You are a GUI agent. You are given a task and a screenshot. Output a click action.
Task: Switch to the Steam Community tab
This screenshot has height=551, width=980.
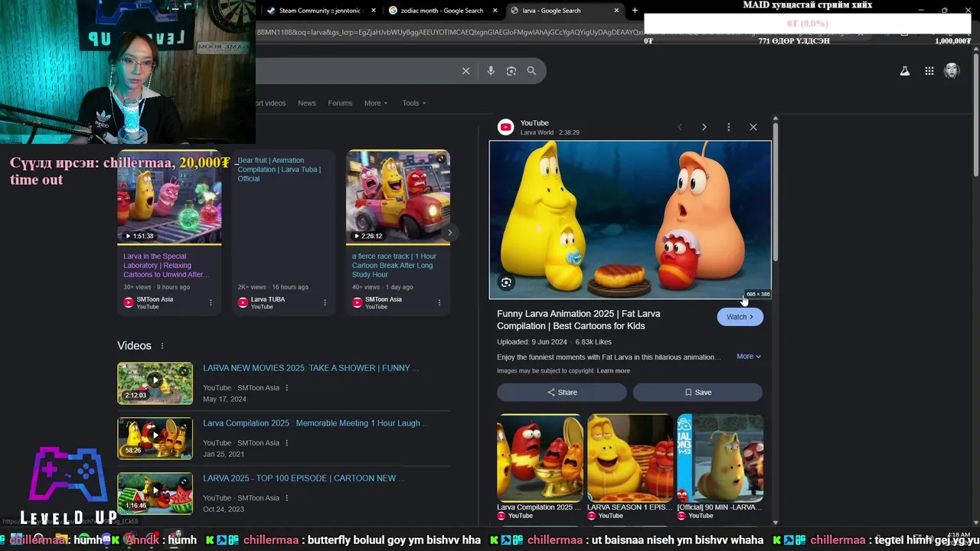pos(319,11)
